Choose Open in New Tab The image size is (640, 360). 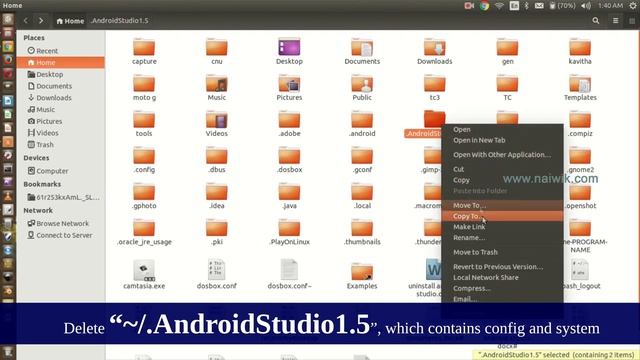(x=502, y=140)
